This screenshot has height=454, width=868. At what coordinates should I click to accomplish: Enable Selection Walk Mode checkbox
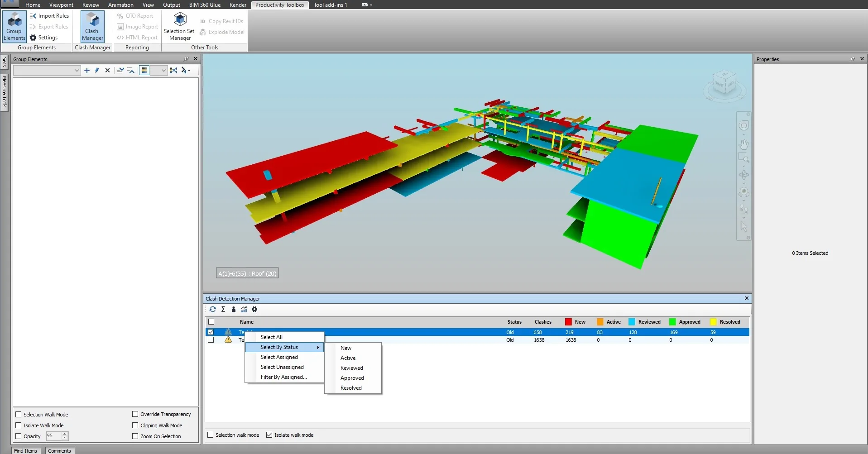point(19,414)
